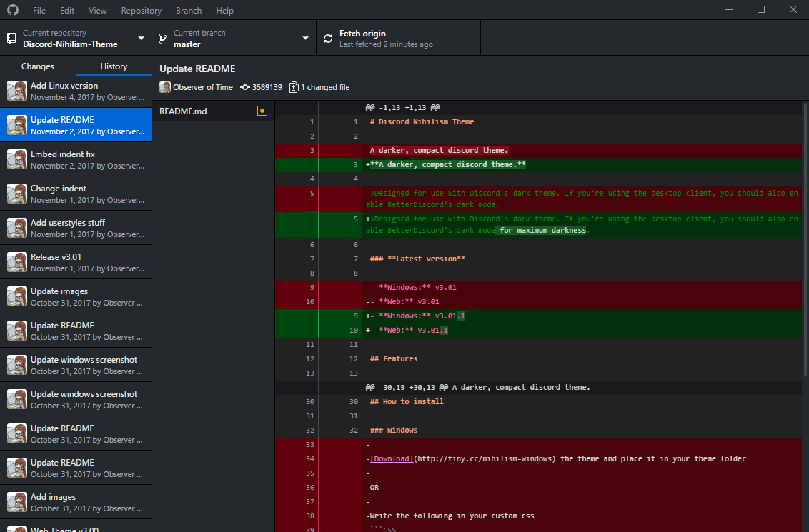Open the View menu

pyautogui.click(x=97, y=10)
